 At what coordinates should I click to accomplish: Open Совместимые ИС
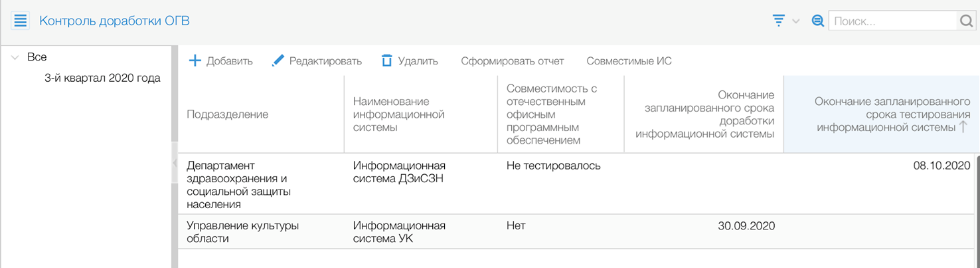tap(629, 61)
